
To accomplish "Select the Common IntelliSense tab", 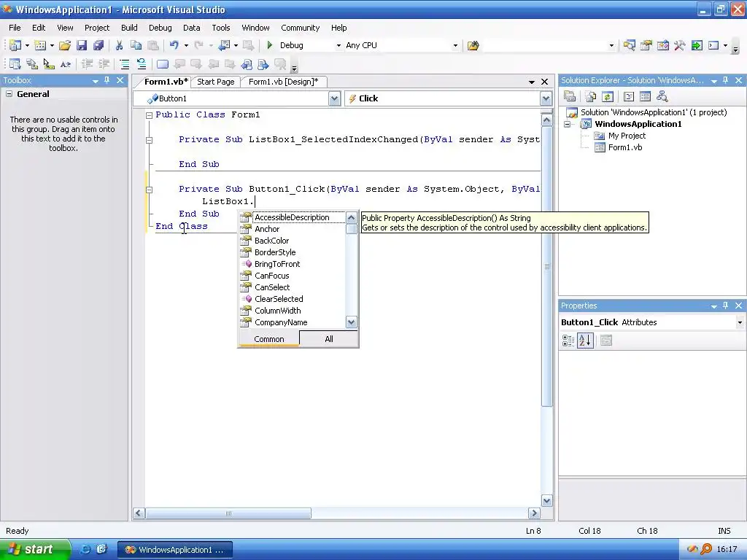I will [x=269, y=339].
